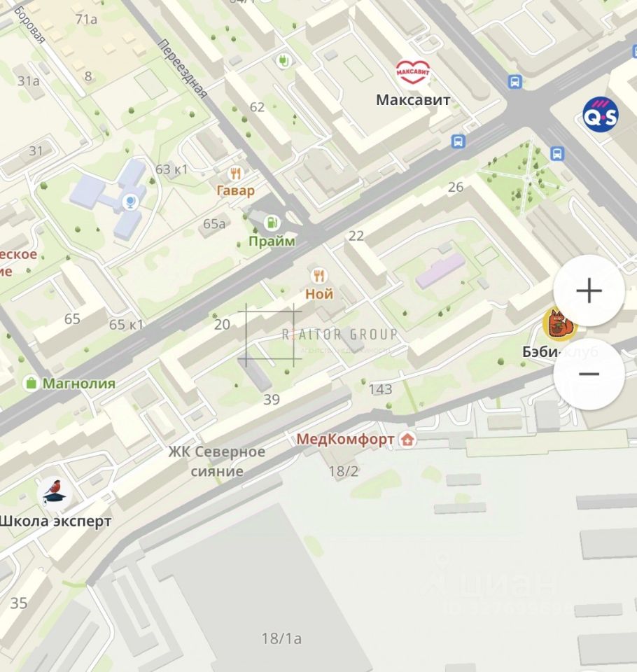Select building number 143
The height and width of the screenshot is (672, 637).
click(380, 389)
